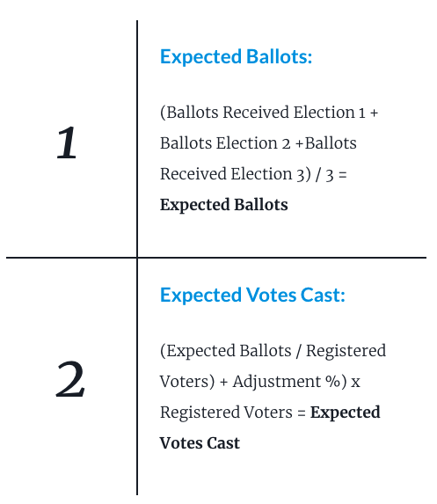Select the "Expected Ballots:" blue heading
The width and height of the screenshot is (437, 504).
tap(237, 57)
